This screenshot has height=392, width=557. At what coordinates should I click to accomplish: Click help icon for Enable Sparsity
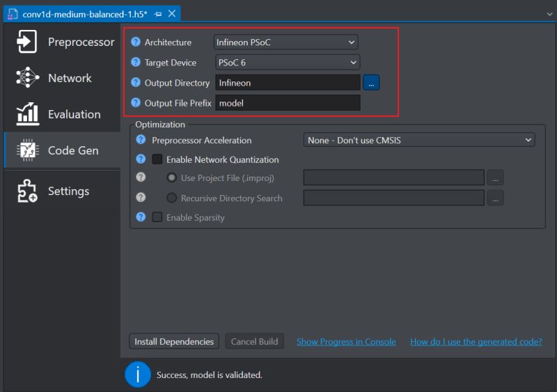[141, 217]
